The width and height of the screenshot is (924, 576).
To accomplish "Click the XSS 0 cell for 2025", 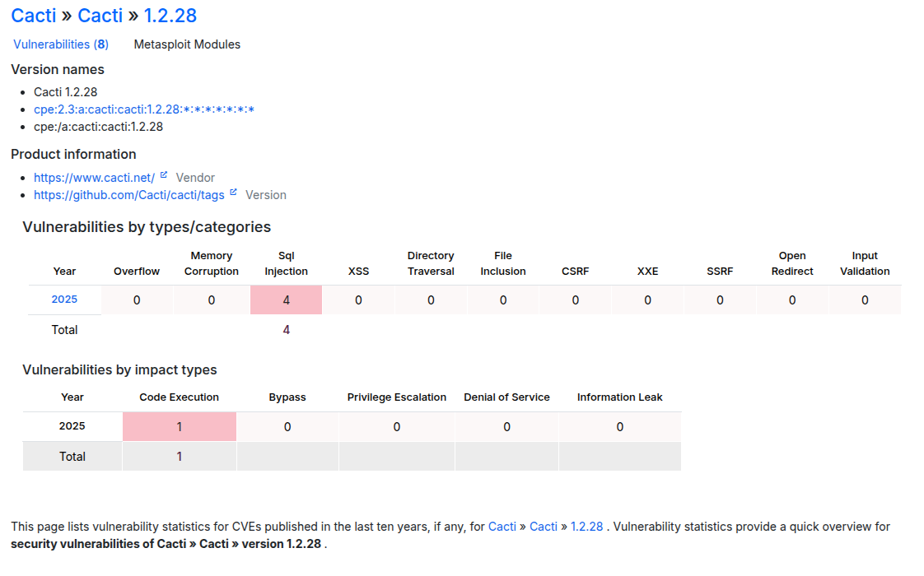I will 358,300.
